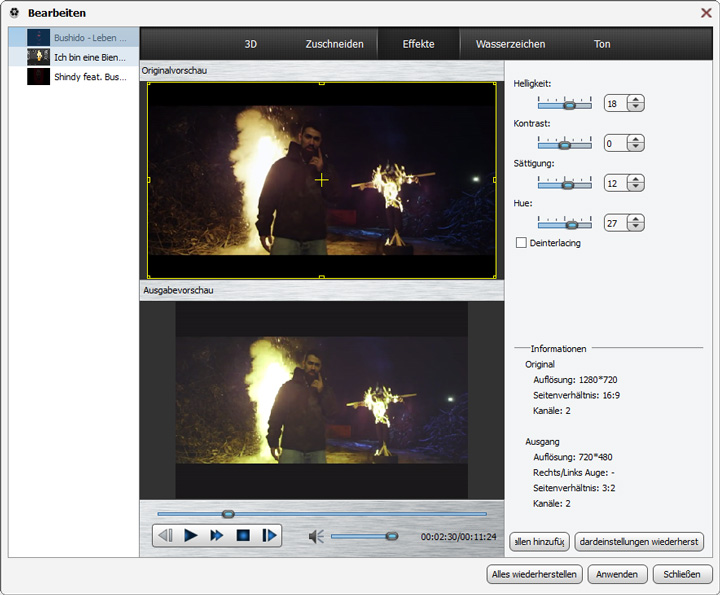Click the fast forward button
Screen dimensions: 720x595
216,535
